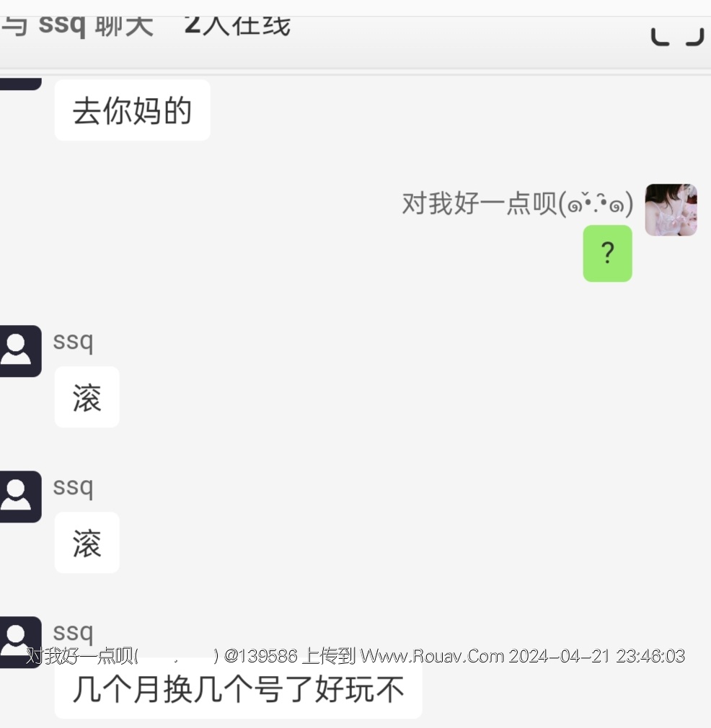
Task: Select the second 滚 message bubble
Action: pyautogui.click(x=87, y=543)
